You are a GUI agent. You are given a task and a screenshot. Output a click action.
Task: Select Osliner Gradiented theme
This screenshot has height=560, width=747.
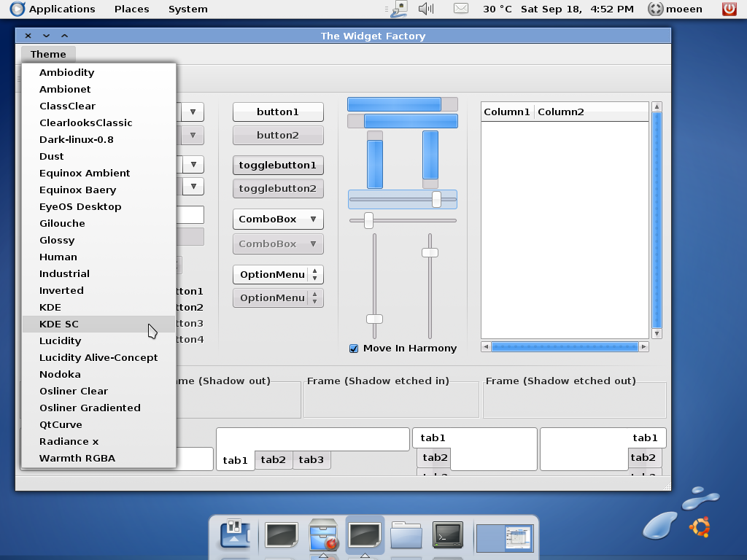click(99, 408)
